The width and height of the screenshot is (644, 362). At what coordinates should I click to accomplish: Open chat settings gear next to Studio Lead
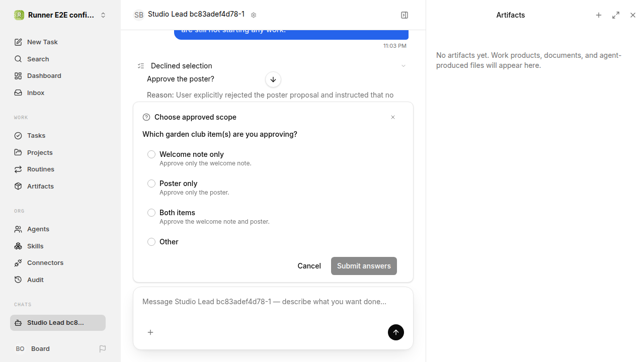coord(254,15)
